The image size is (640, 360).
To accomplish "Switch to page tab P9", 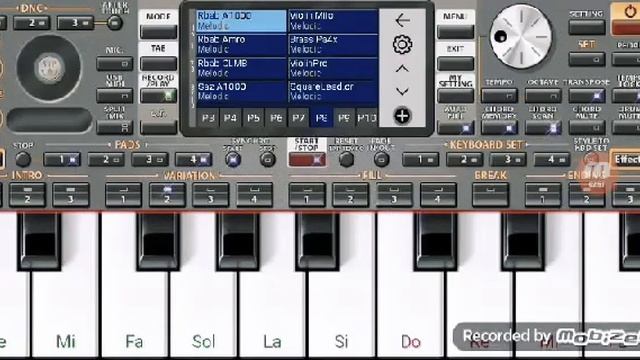I will (344, 118).
